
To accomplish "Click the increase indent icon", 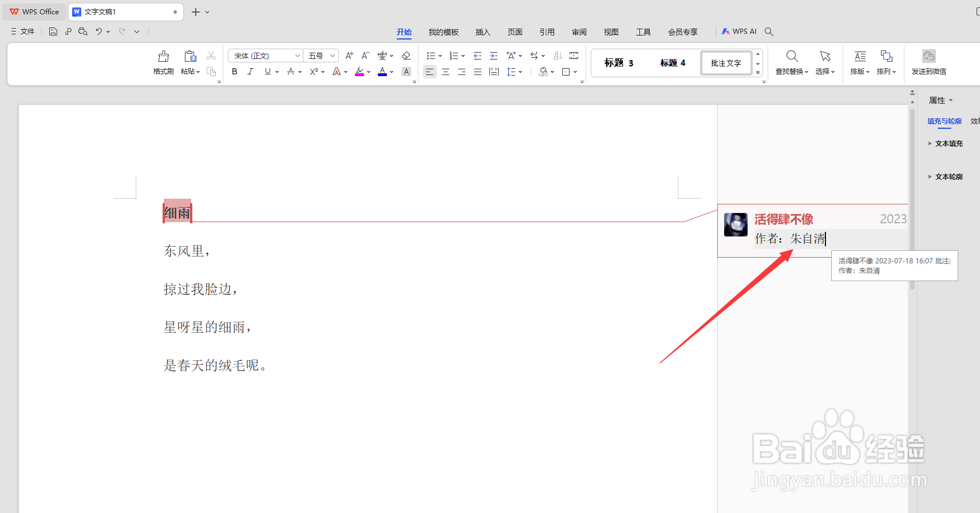I will pyautogui.click(x=493, y=56).
